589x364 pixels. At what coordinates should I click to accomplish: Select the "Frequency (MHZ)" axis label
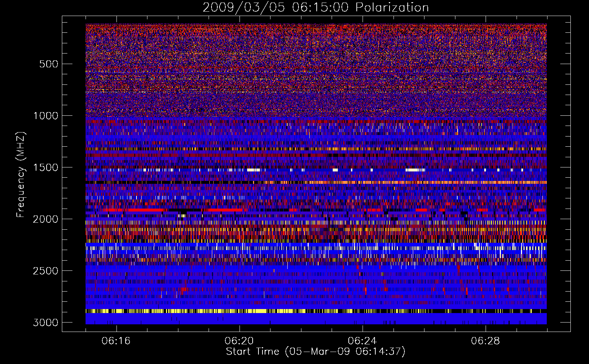pyautogui.click(x=21, y=175)
